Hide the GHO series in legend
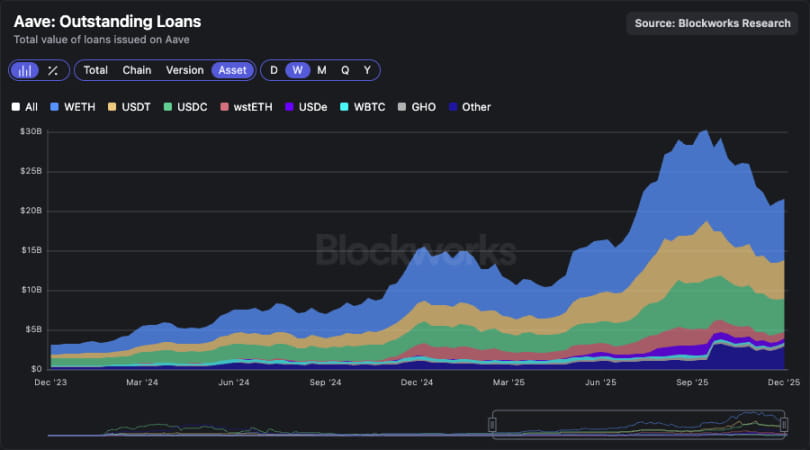810x450 pixels. coord(416,107)
